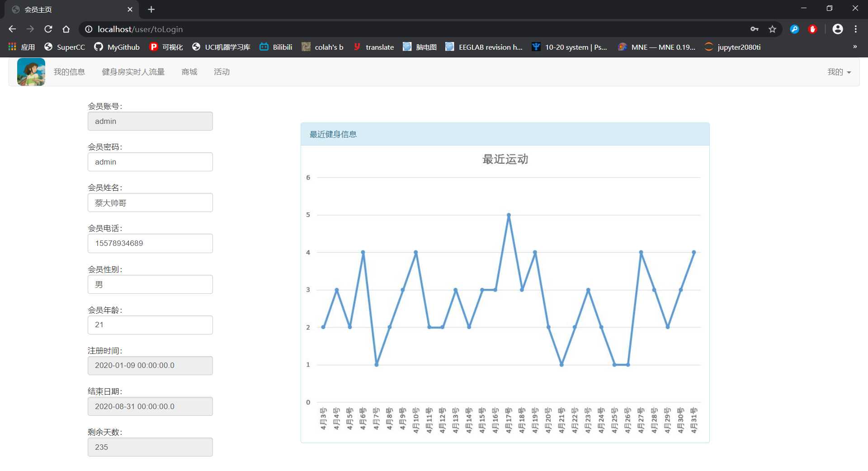The image size is (868, 471).
Task: Open jupyter2080ti bookmark
Action: point(732,47)
